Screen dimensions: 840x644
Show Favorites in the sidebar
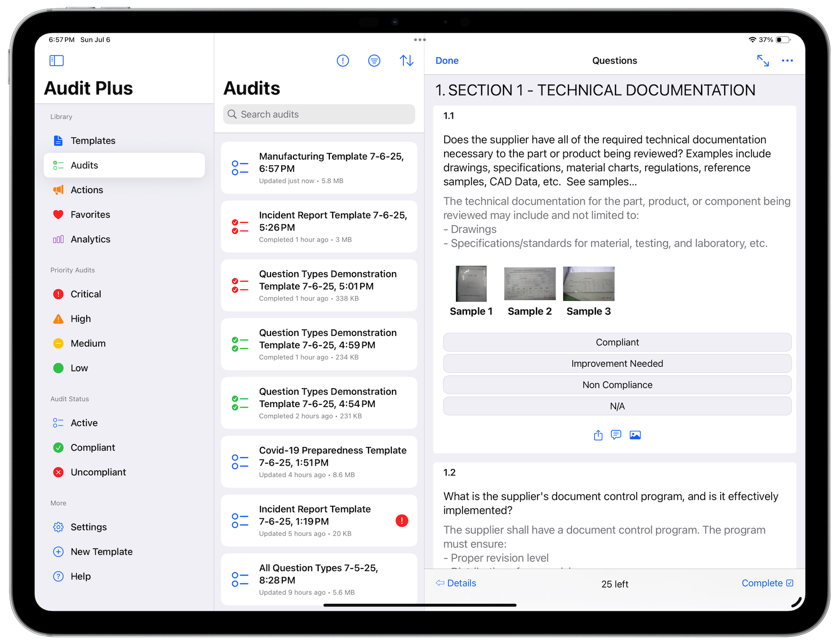point(124,214)
